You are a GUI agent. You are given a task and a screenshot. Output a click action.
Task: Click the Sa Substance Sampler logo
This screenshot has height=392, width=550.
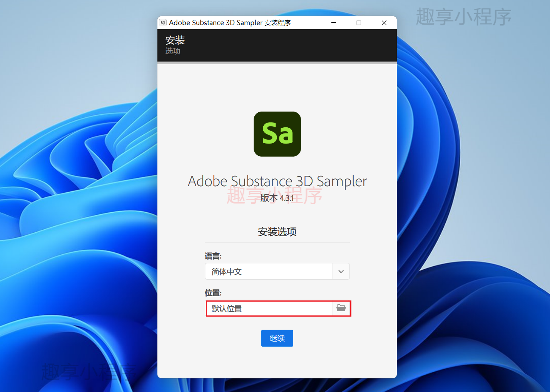click(277, 134)
